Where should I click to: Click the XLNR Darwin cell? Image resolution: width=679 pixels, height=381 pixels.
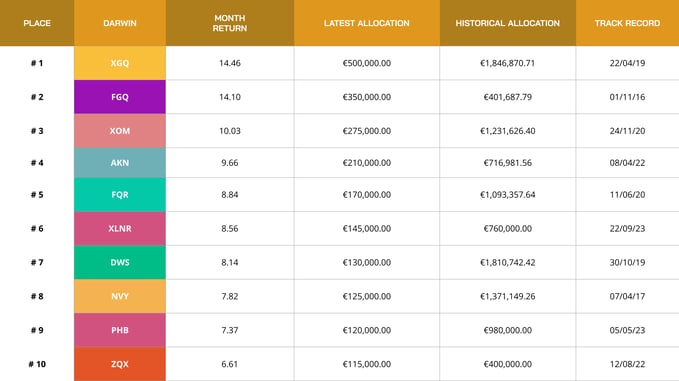(x=120, y=229)
